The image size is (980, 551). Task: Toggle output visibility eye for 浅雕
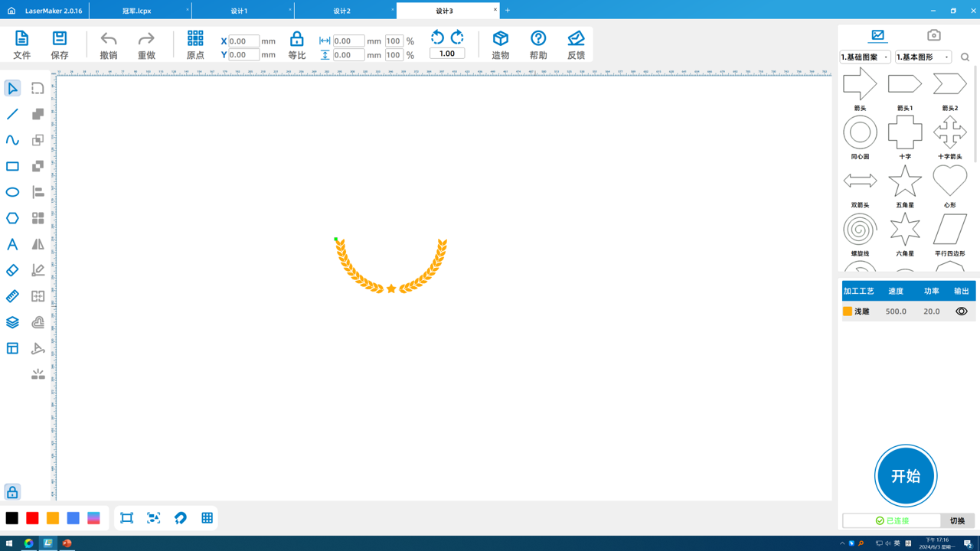point(961,311)
